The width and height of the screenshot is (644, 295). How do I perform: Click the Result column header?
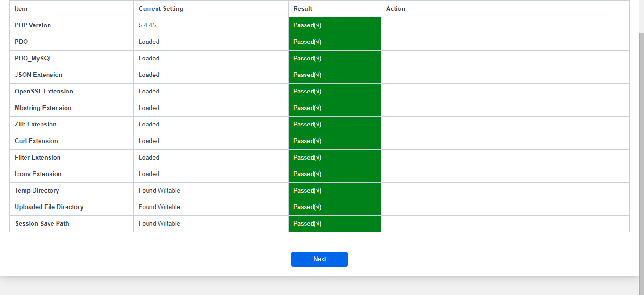(x=303, y=8)
